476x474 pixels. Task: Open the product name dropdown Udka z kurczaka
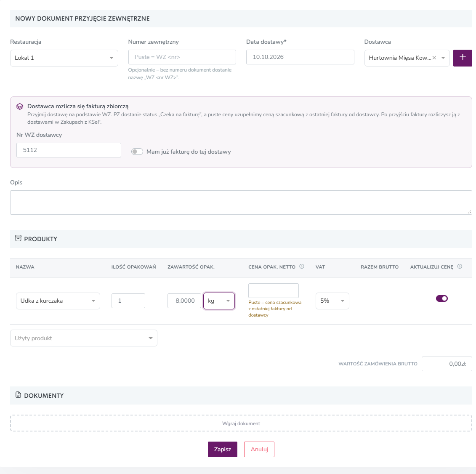click(x=58, y=301)
